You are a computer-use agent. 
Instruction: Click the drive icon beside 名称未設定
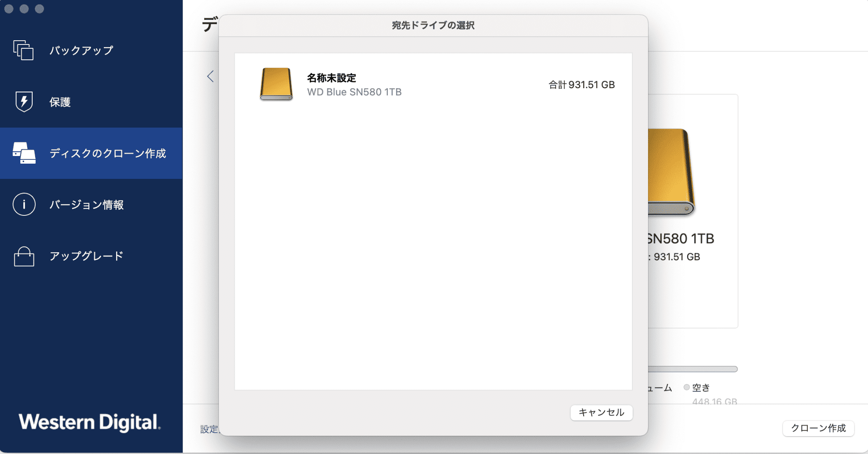click(276, 84)
